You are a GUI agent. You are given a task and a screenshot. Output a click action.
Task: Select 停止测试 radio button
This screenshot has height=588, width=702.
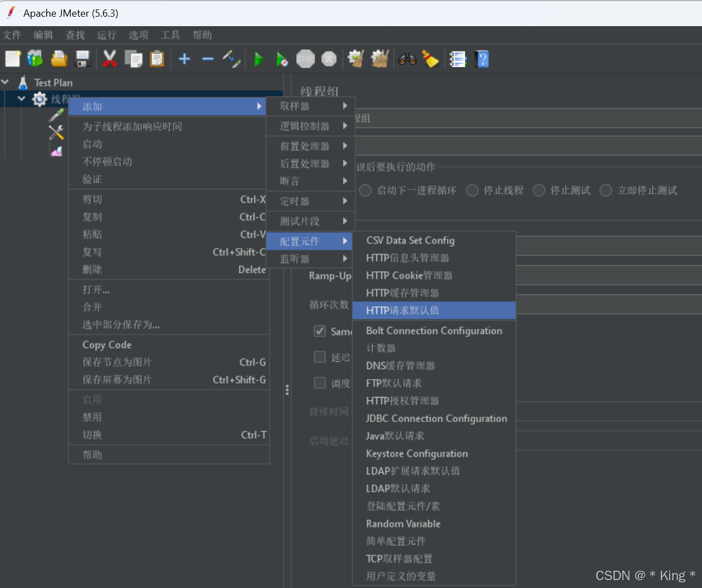pos(539,190)
